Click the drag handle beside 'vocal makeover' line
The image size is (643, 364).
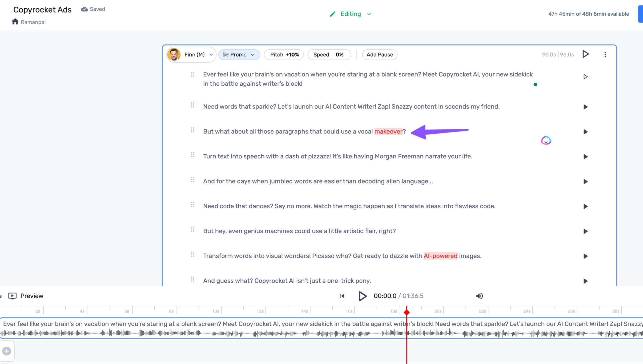click(192, 130)
